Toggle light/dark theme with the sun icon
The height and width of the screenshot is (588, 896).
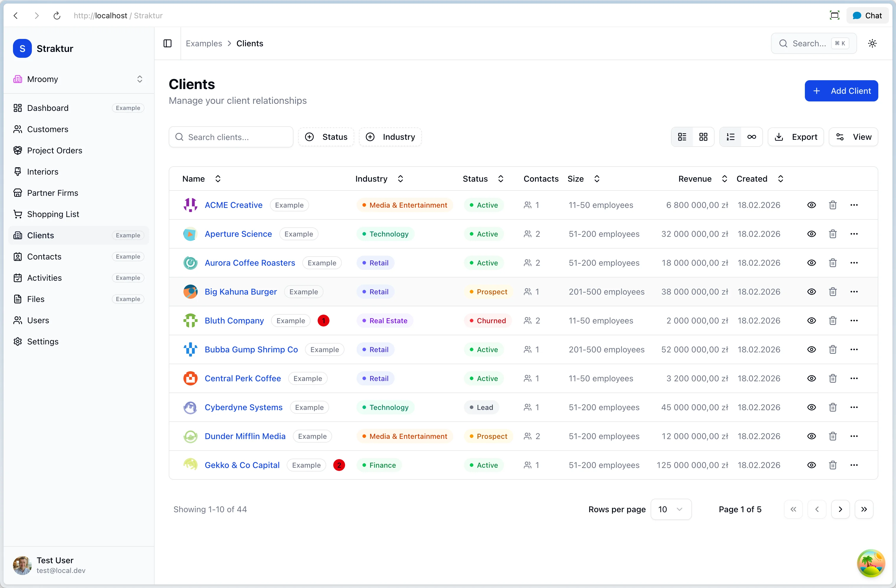point(873,43)
